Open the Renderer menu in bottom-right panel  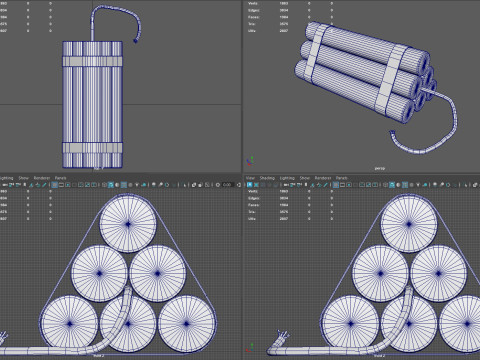click(323, 178)
